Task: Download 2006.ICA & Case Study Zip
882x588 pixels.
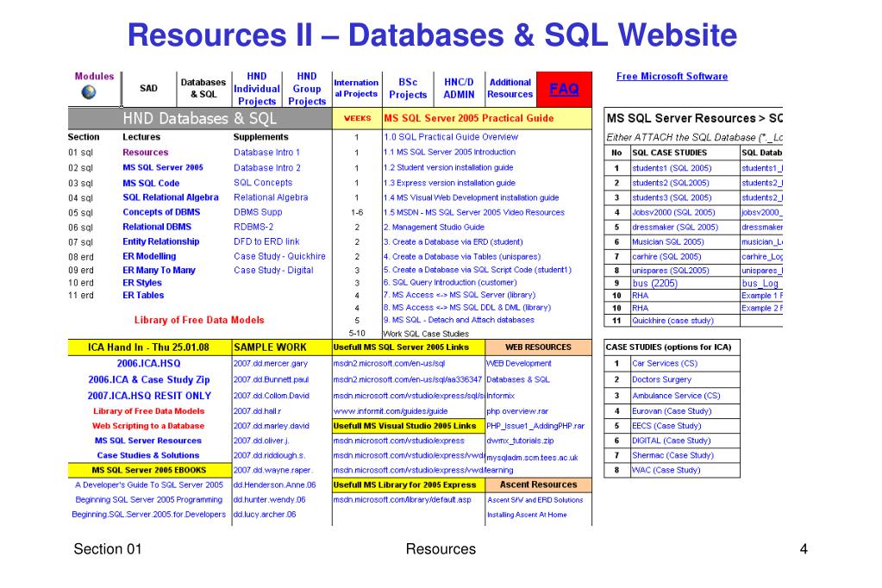Action: pos(148,380)
